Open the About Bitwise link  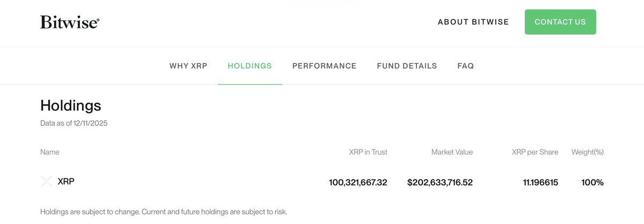pyautogui.click(x=473, y=22)
